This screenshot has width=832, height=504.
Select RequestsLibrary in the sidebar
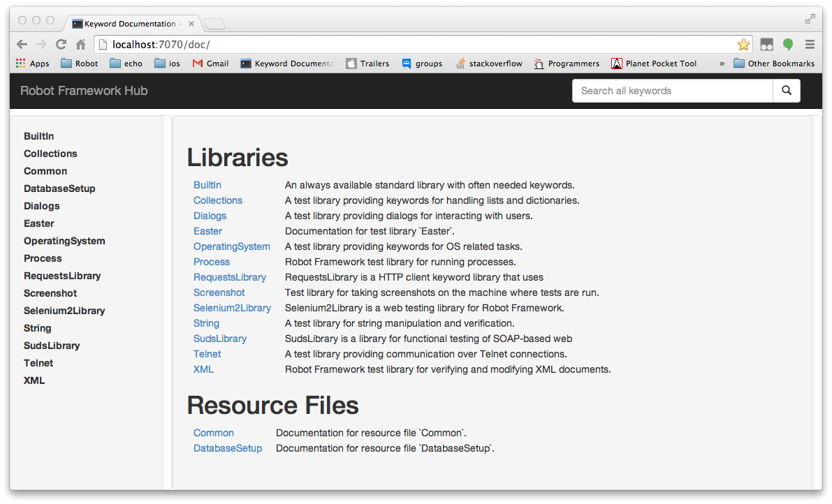pyautogui.click(x=62, y=276)
